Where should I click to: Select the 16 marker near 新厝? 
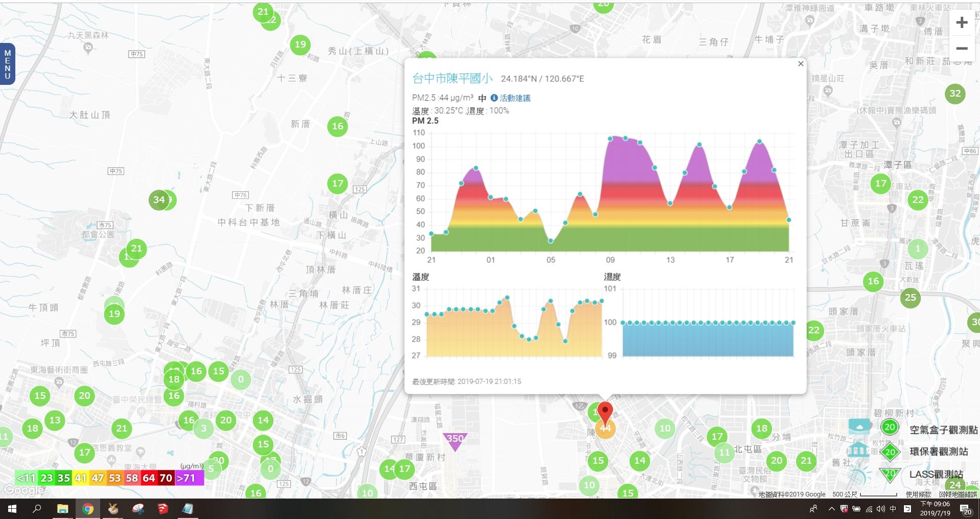pyautogui.click(x=338, y=126)
